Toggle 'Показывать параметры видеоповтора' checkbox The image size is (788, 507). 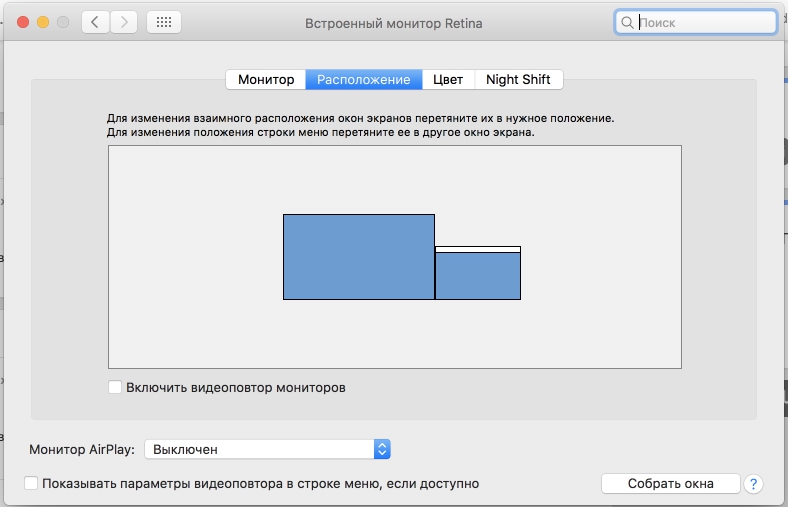(32, 484)
